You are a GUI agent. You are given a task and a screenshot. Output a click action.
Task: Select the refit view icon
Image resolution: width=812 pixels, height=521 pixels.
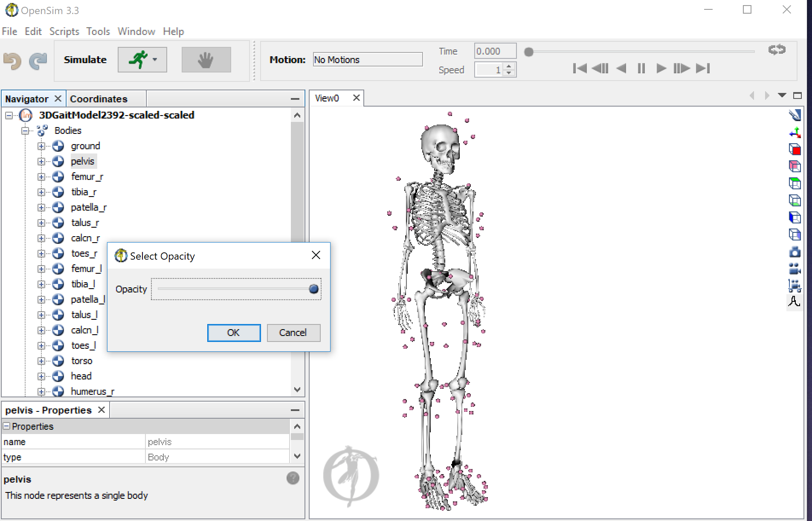tap(795, 115)
